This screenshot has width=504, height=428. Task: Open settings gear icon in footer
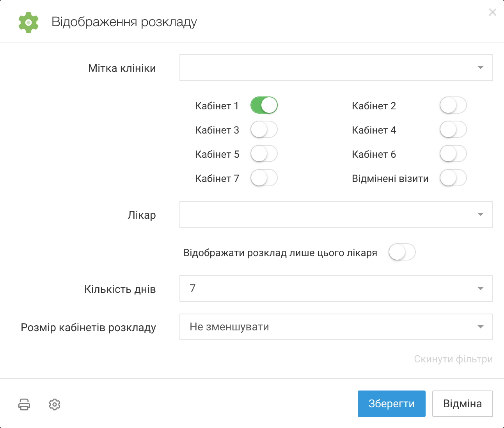55,405
